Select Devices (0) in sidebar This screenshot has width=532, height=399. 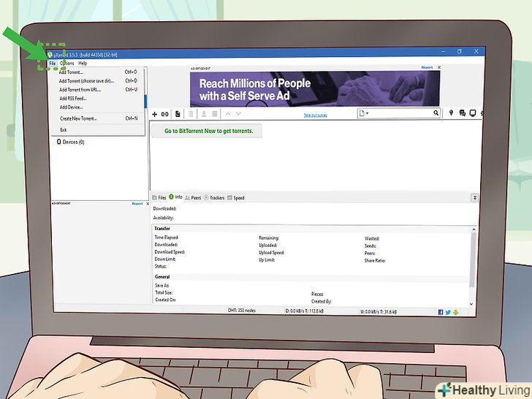pyautogui.click(x=71, y=142)
